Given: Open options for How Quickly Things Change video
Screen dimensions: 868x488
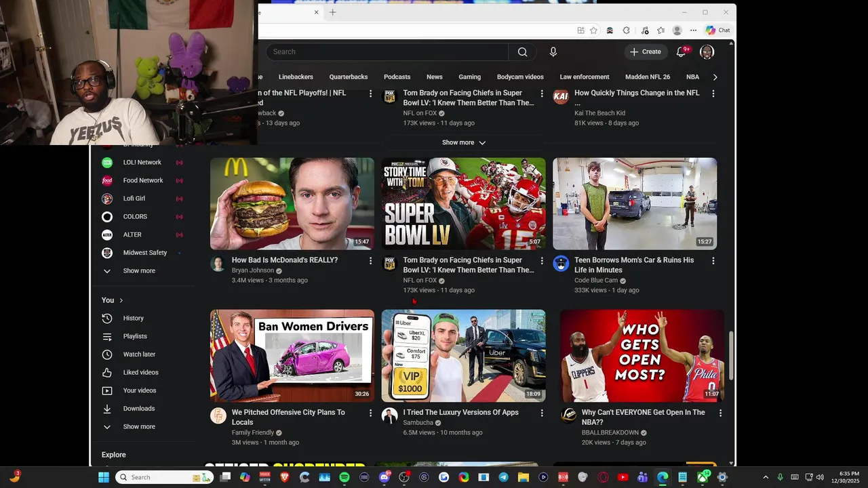Looking at the screenshot, I should [x=713, y=94].
